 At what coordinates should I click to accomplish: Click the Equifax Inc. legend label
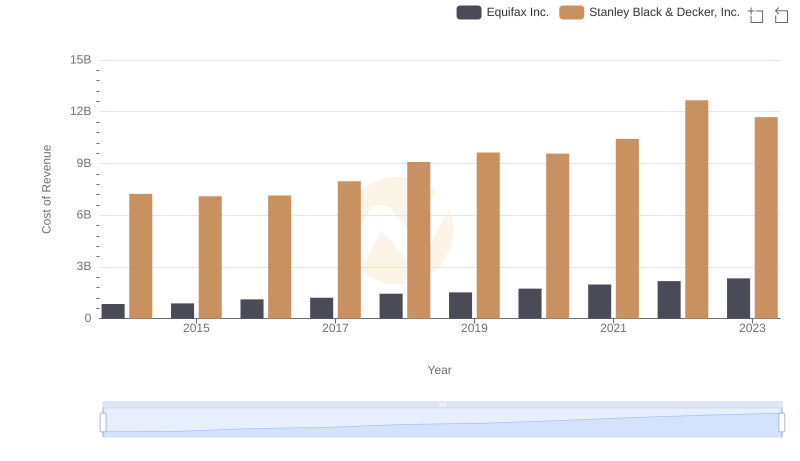[517, 13]
